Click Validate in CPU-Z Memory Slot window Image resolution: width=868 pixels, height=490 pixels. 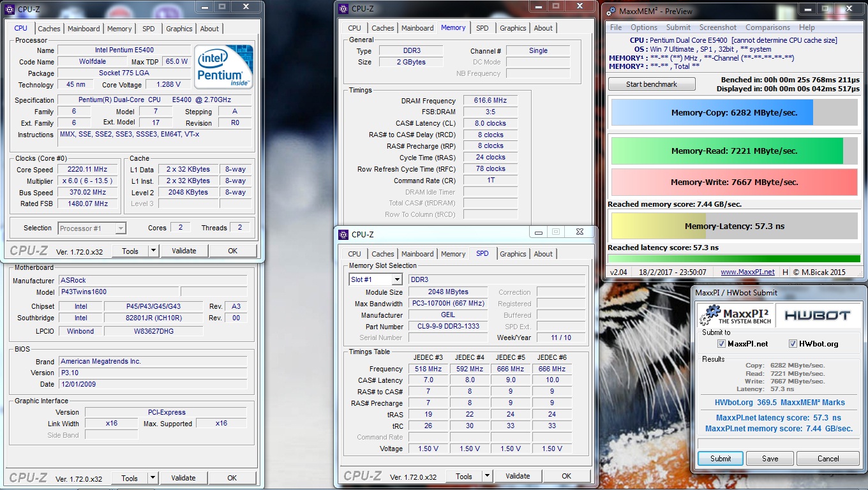(518, 476)
